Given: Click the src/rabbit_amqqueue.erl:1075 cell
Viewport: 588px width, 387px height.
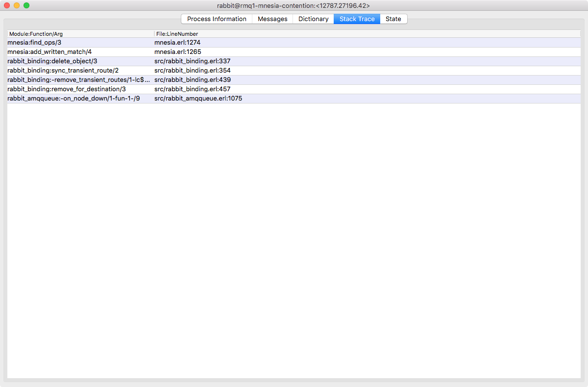Looking at the screenshot, I should (198, 99).
